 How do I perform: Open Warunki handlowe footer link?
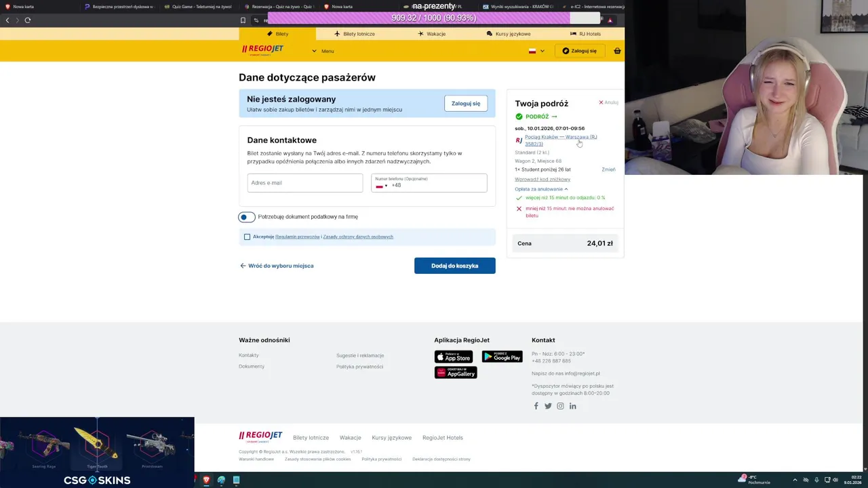pyautogui.click(x=256, y=459)
